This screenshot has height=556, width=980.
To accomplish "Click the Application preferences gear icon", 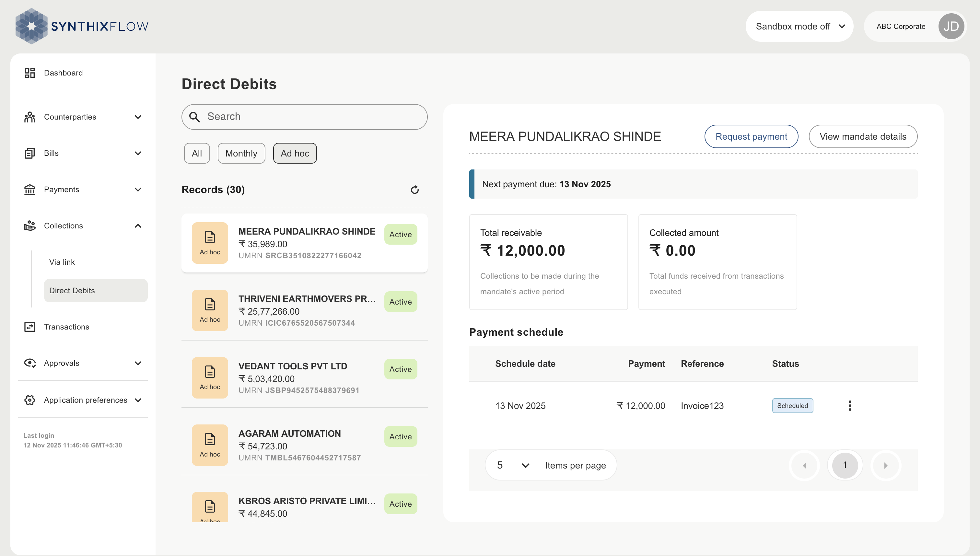I will 30,400.
